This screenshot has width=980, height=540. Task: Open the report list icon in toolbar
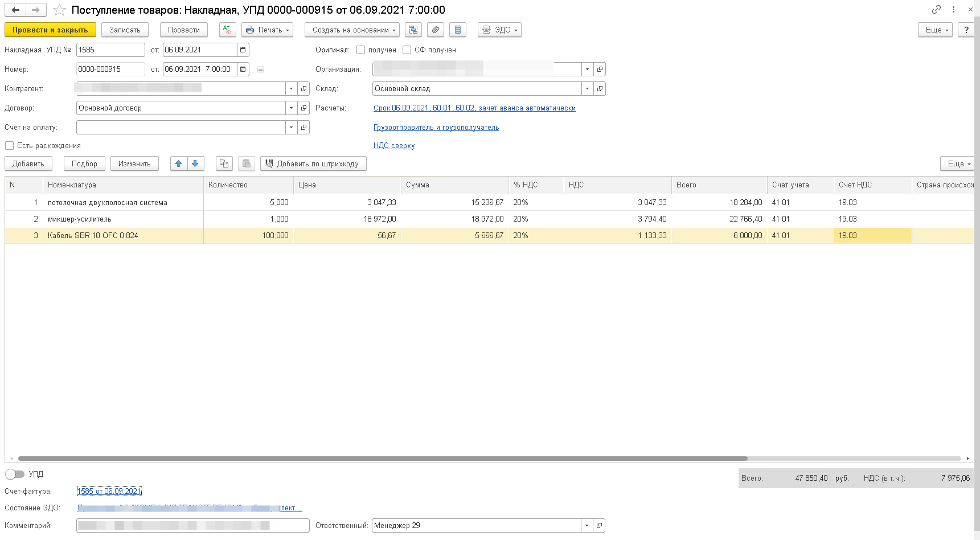click(457, 30)
